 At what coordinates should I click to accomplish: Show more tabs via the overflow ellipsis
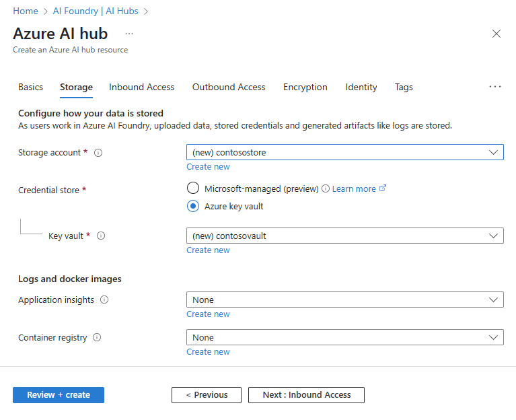click(x=495, y=87)
